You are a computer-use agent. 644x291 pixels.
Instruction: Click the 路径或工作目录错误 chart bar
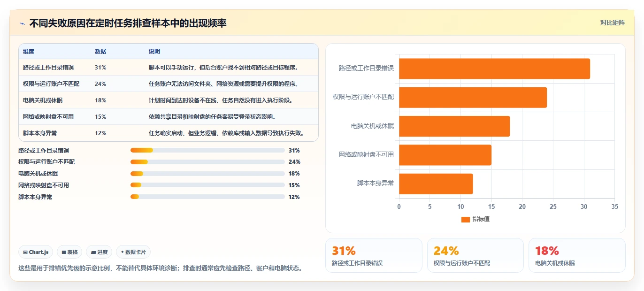tap(494, 69)
